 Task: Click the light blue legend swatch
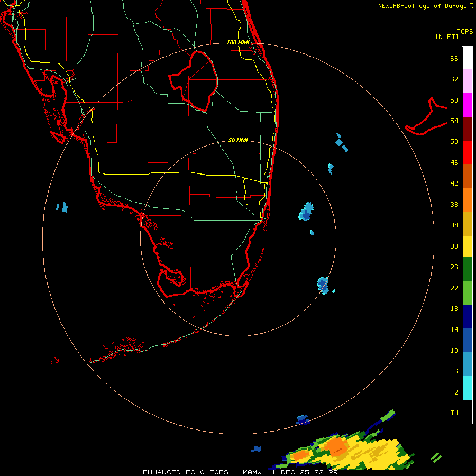point(467,364)
